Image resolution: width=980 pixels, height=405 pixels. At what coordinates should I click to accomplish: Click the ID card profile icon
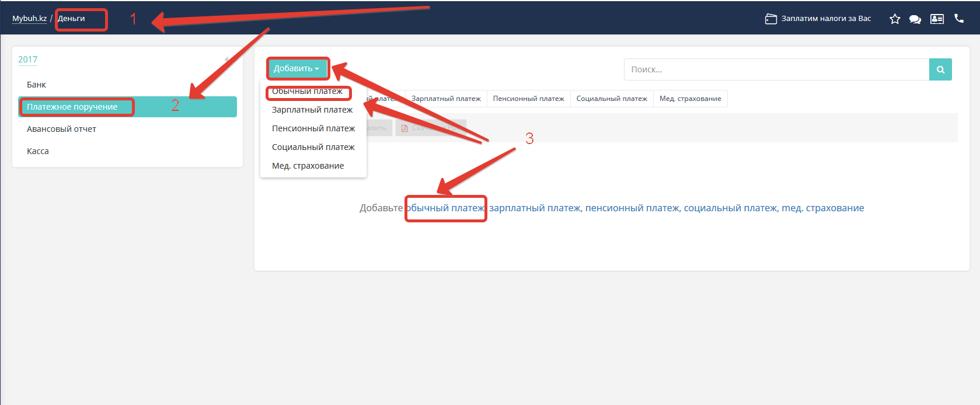[x=937, y=19]
